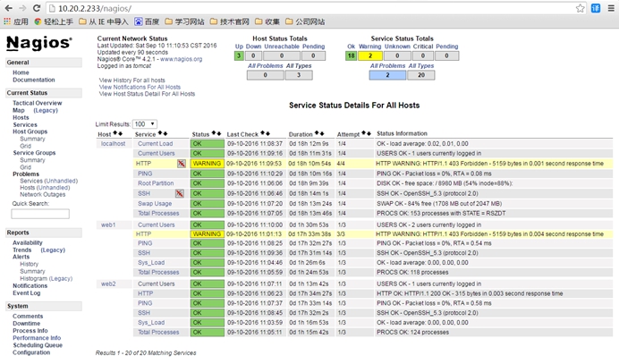
Task: Sort by the Service column arrows
Action: coord(163,134)
